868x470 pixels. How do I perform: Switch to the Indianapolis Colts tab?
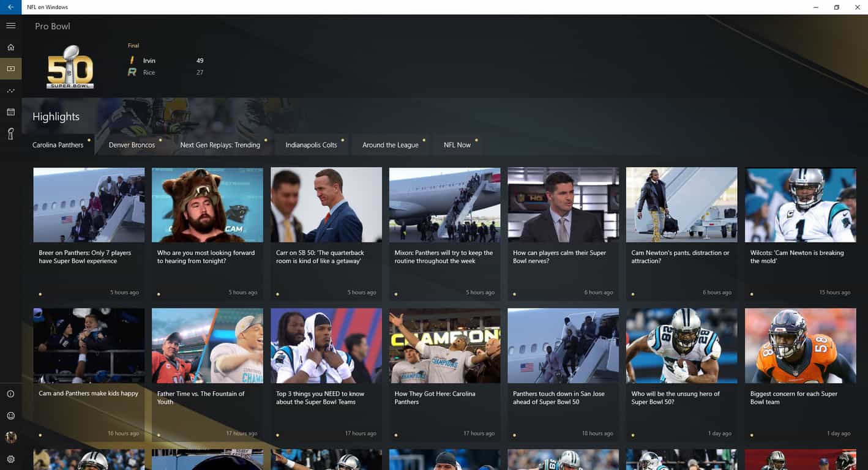pos(312,145)
